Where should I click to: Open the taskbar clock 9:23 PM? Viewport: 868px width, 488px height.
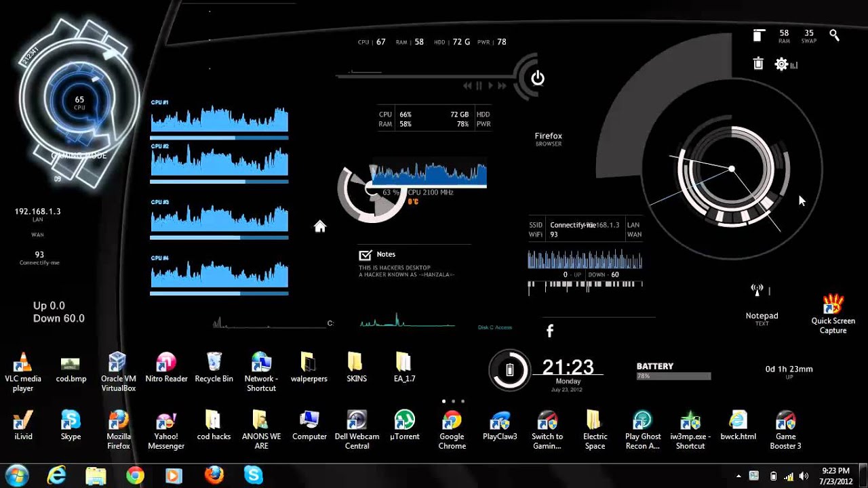pos(835,475)
